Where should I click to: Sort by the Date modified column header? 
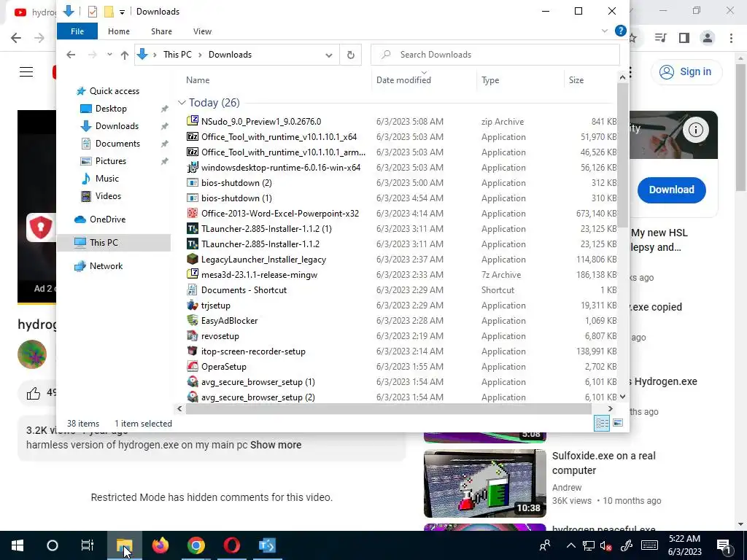click(403, 80)
